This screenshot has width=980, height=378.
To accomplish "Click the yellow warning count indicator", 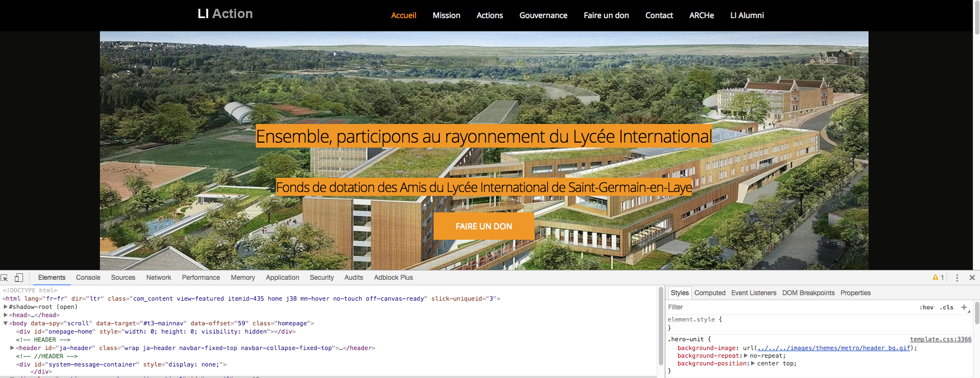I will point(938,278).
